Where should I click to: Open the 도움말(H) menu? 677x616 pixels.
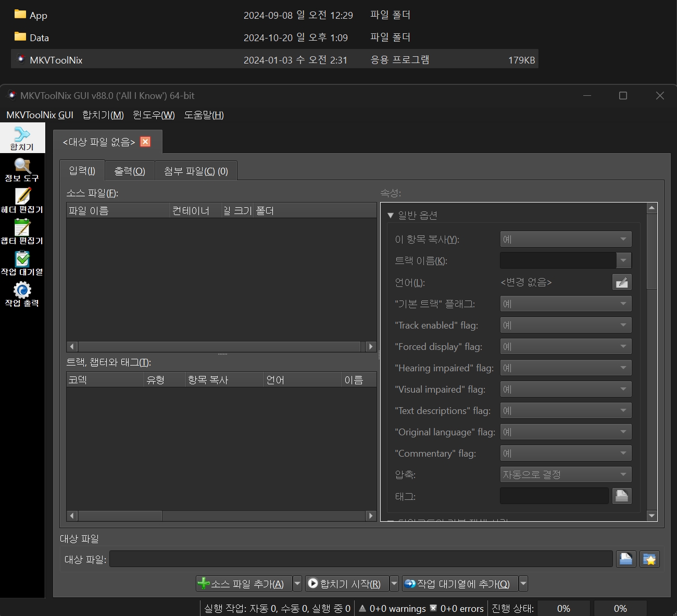pyautogui.click(x=204, y=115)
